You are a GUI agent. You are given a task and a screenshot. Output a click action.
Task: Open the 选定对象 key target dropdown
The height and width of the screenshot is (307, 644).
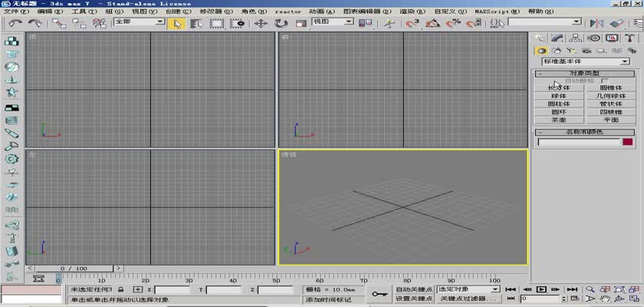(495, 290)
